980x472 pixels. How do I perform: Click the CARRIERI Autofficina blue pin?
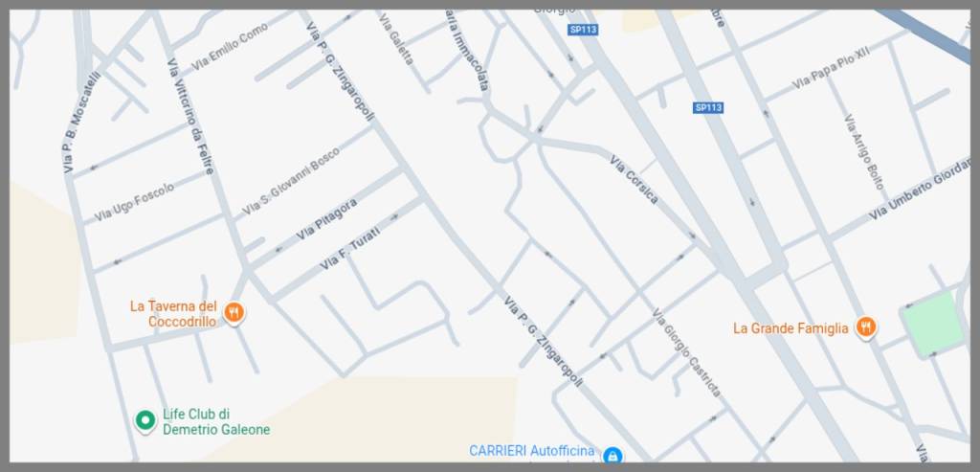tap(612, 455)
